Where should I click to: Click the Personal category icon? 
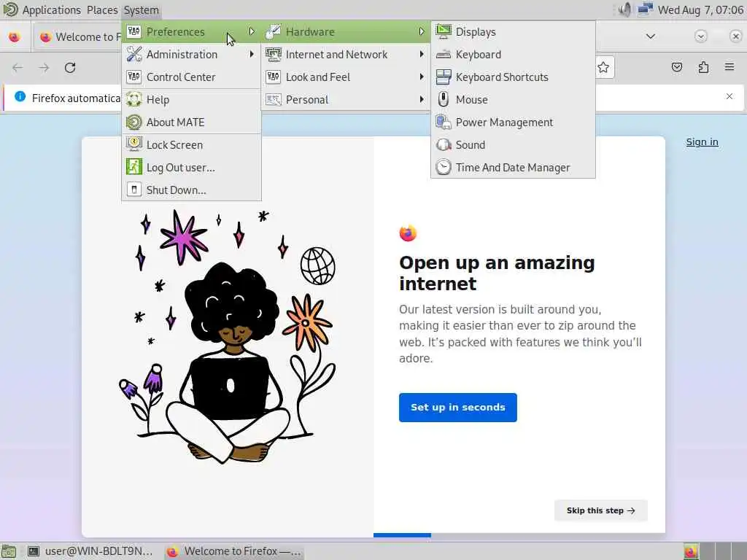[x=274, y=99]
